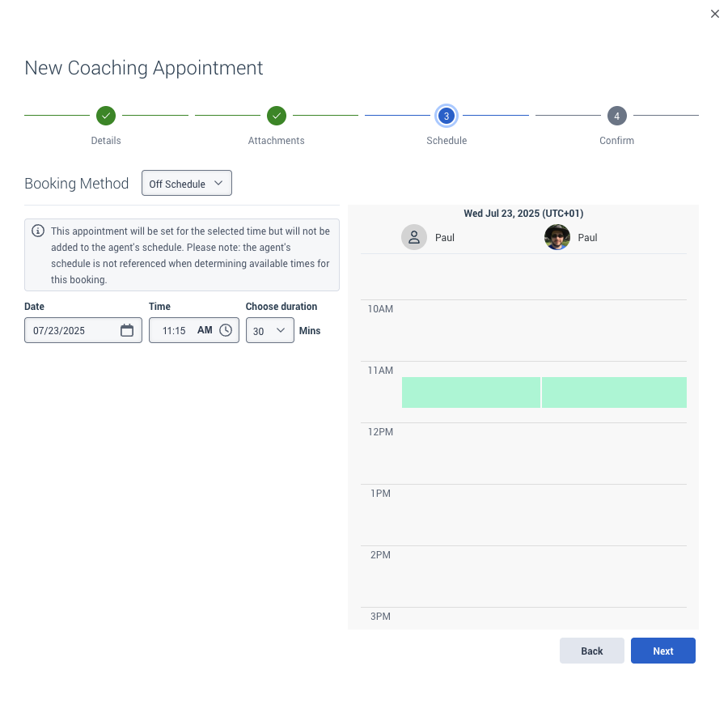The image size is (728, 704).
Task: Click the Next button
Action: click(x=662, y=651)
